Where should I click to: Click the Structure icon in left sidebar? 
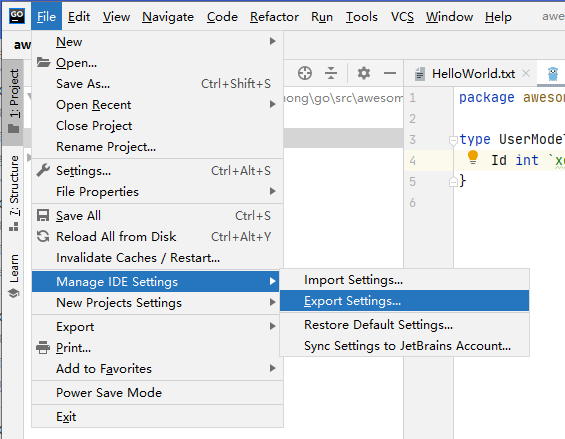(14, 227)
